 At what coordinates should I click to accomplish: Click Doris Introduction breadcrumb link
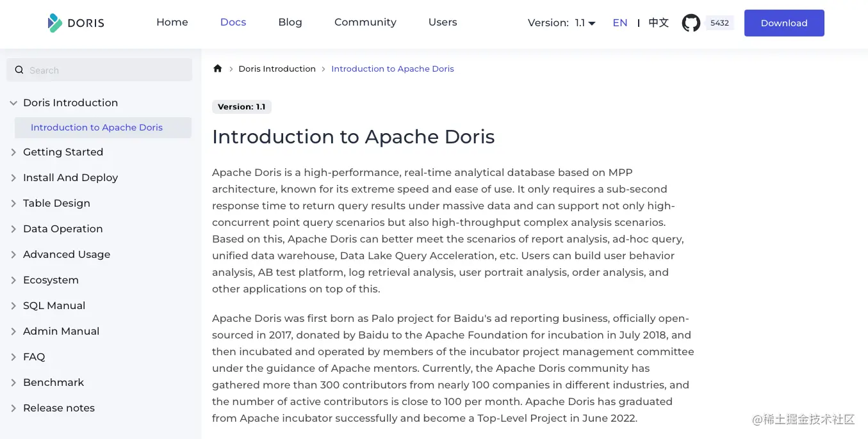pyautogui.click(x=277, y=68)
